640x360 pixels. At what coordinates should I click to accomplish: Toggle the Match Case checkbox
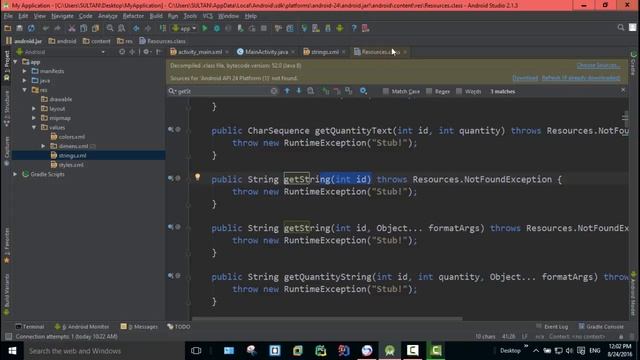click(x=385, y=91)
